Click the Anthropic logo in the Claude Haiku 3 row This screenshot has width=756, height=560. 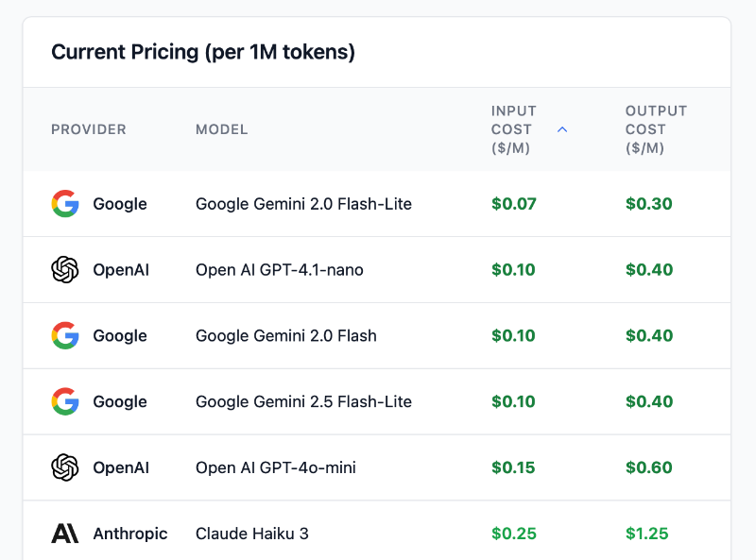click(x=65, y=534)
